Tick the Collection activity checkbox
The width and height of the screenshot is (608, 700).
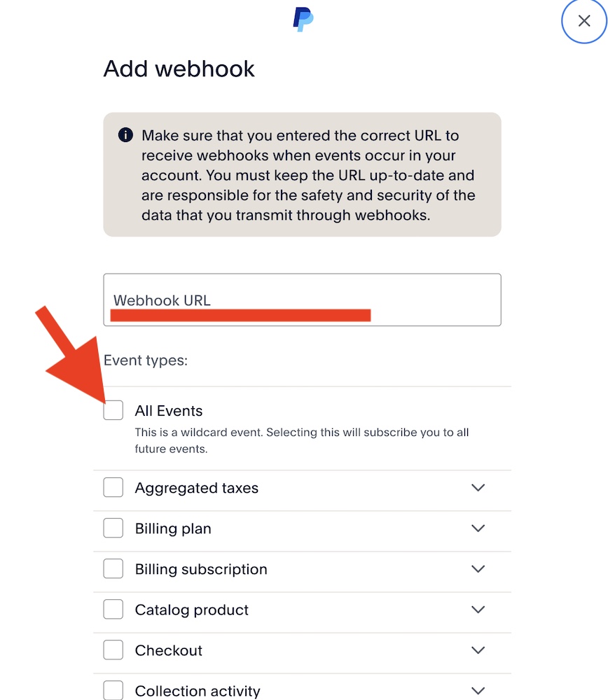pyautogui.click(x=113, y=690)
